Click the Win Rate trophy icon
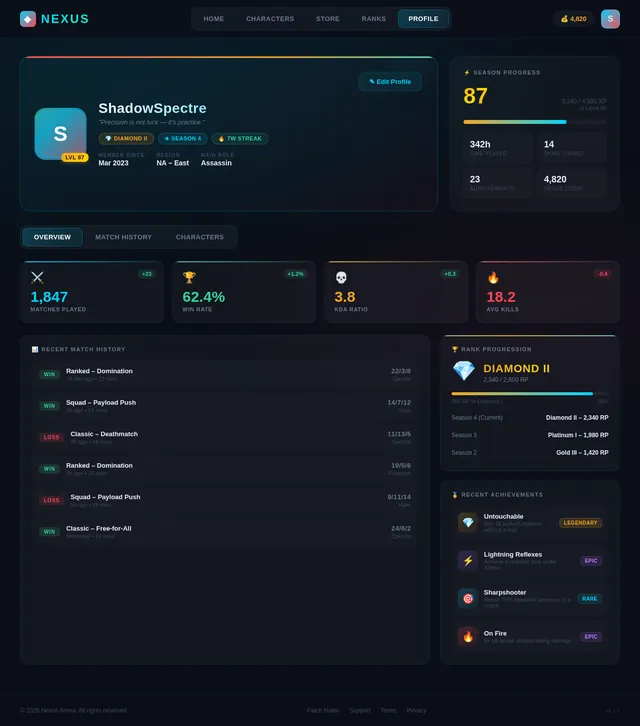640x726 pixels. click(x=189, y=278)
